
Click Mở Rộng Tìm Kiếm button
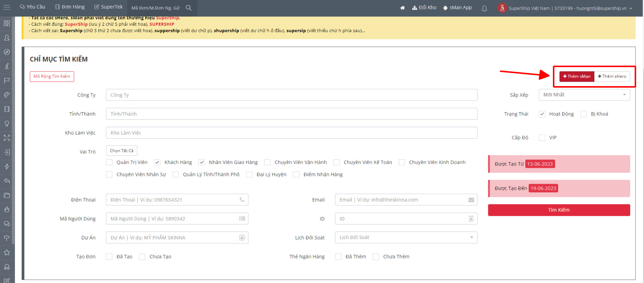pyautogui.click(x=52, y=76)
